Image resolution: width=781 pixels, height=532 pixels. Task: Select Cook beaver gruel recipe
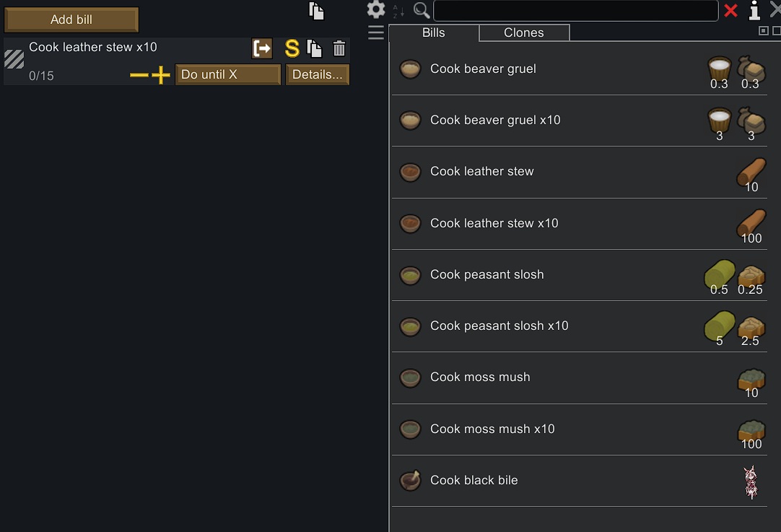pos(580,69)
